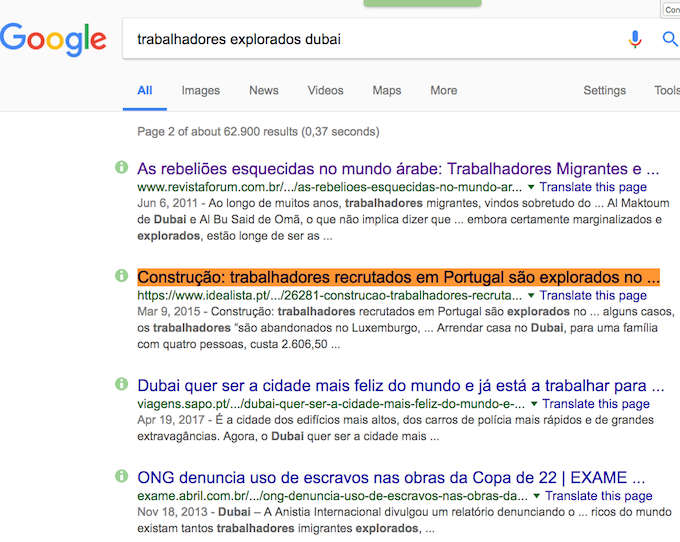This screenshot has height=542, width=680.
Task: Click the blue search magnifier icon
Action: pos(670,39)
